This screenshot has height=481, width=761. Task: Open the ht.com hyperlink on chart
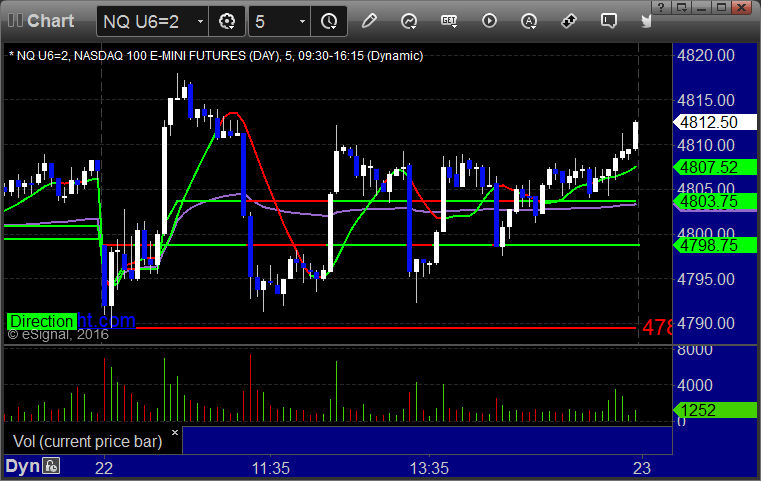[x=106, y=320]
